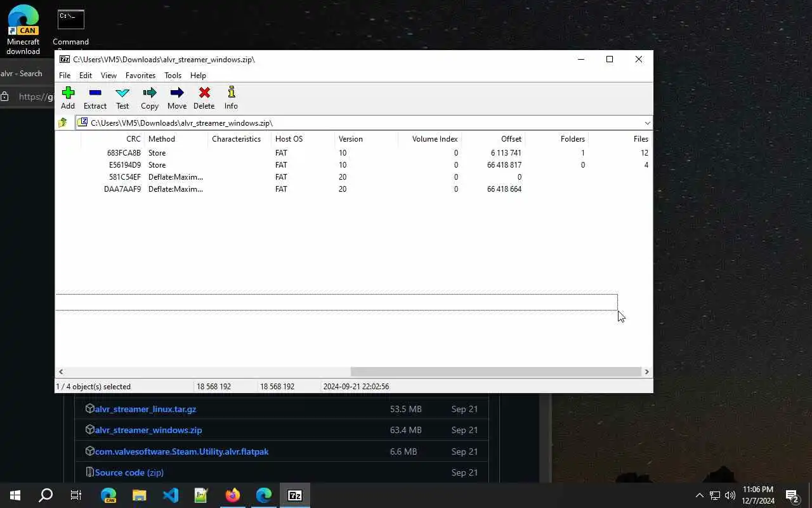Click the 7-Zip address path field
This screenshot has width=812, height=508.
pos(363,123)
